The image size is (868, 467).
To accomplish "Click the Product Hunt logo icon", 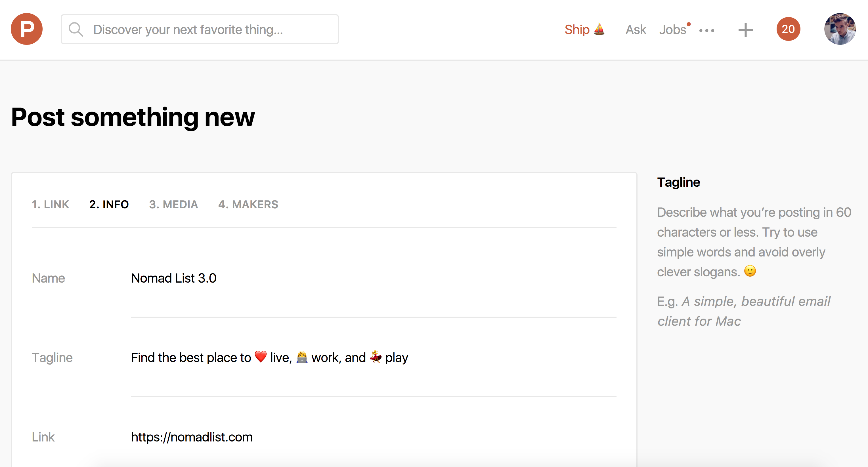I will 27,29.
